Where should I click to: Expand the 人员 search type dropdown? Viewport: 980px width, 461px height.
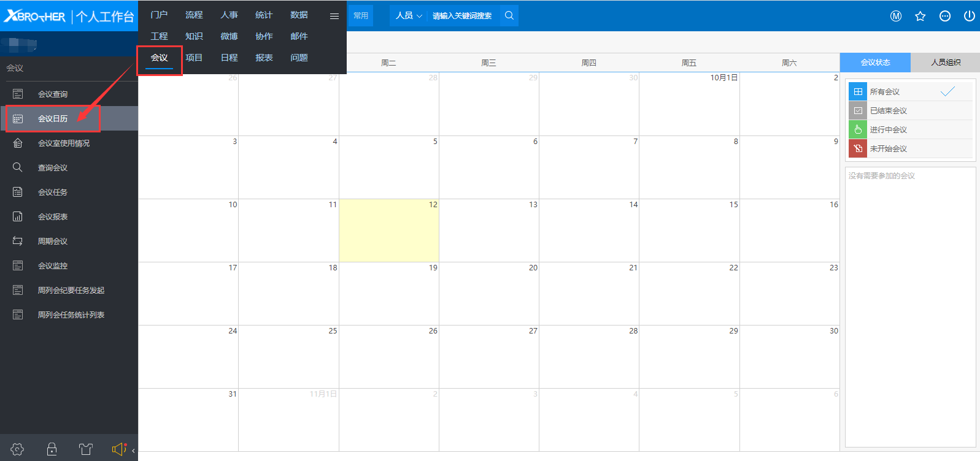[x=409, y=16]
